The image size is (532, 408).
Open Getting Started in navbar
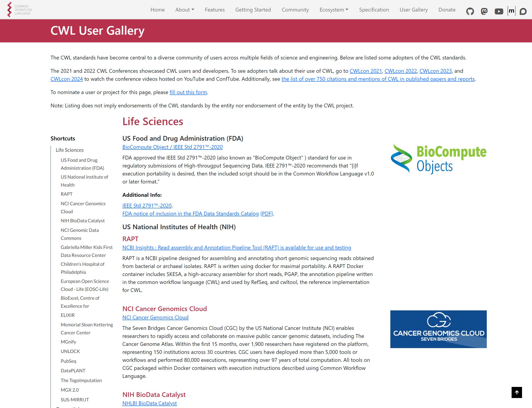coord(253,10)
